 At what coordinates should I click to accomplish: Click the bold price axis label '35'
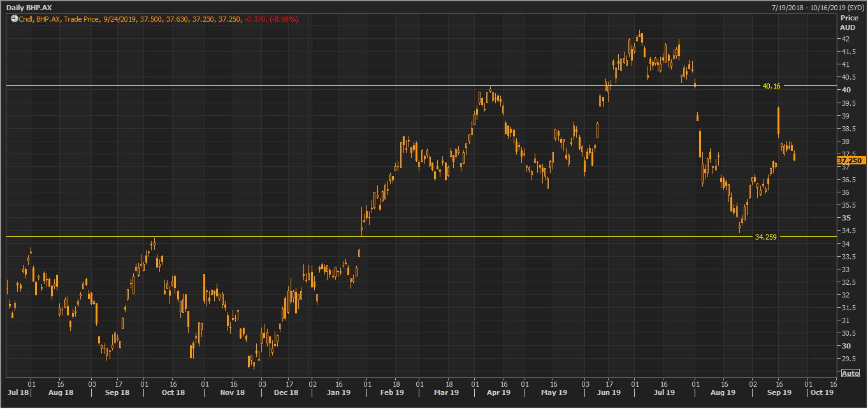[845, 218]
